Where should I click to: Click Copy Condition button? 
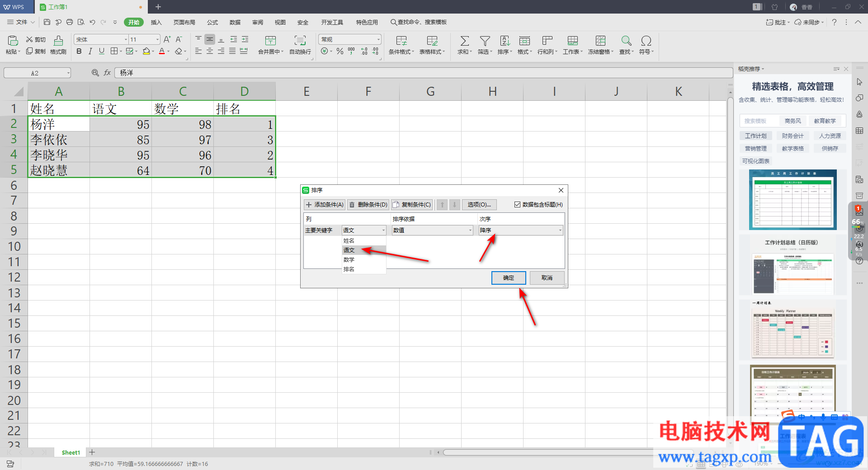click(x=412, y=205)
